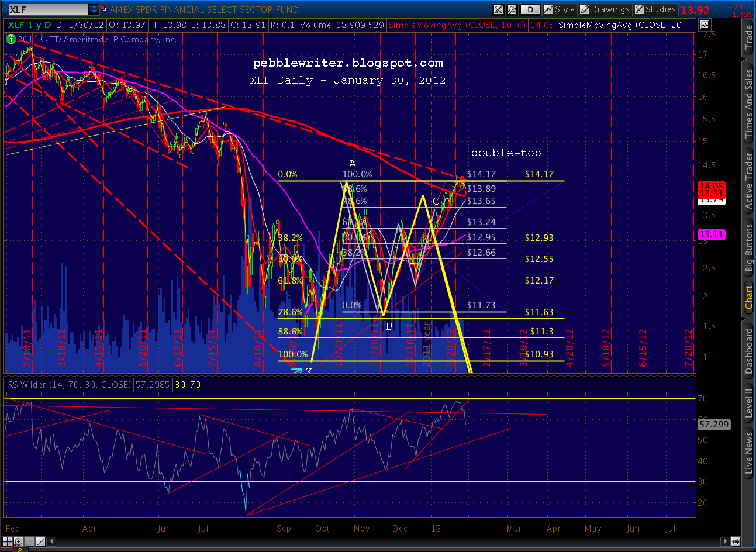
Task: Click the symbol input field showing XLF
Action: (x=48, y=10)
